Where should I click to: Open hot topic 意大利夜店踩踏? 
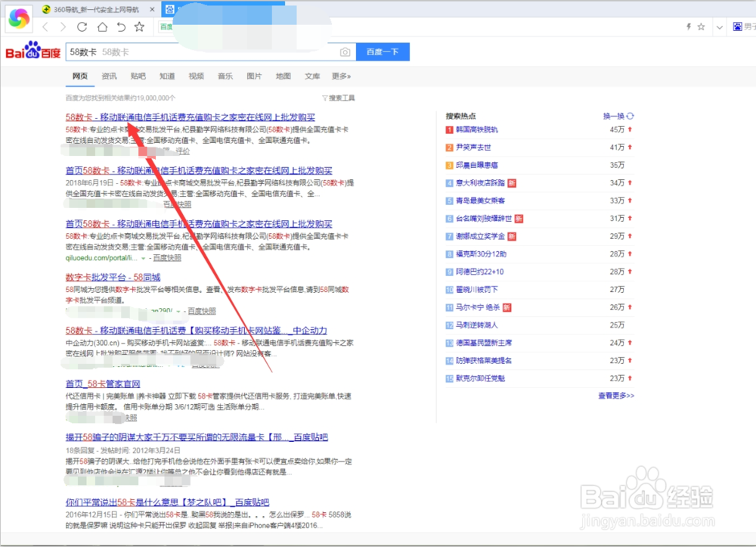pyautogui.click(x=480, y=183)
